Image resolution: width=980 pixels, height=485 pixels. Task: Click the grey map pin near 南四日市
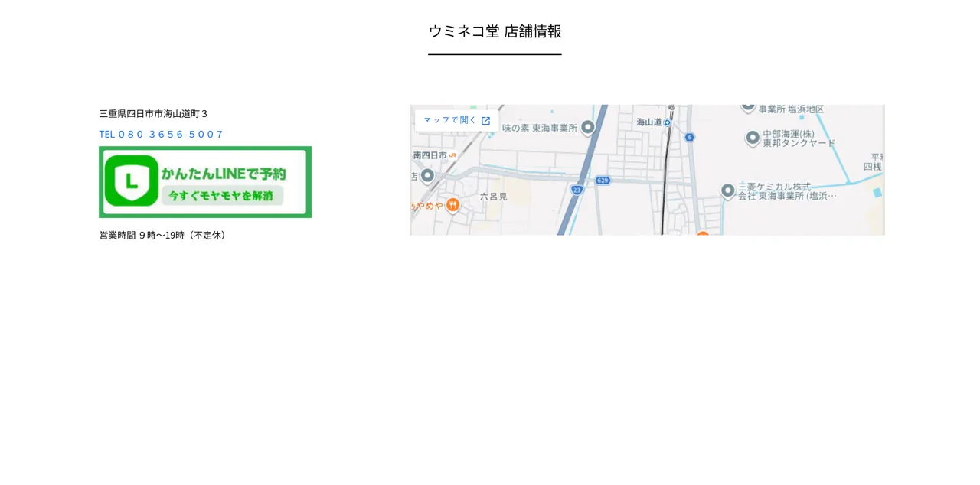(x=427, y=176)
